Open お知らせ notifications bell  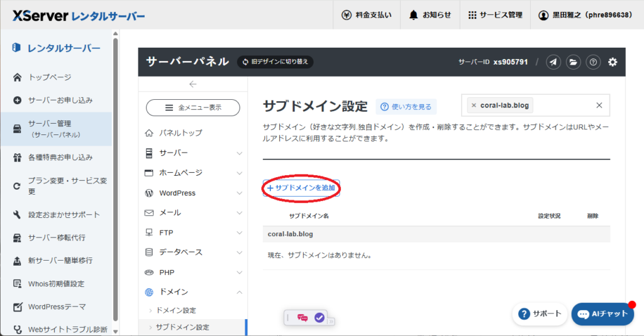tap(430, 15)
